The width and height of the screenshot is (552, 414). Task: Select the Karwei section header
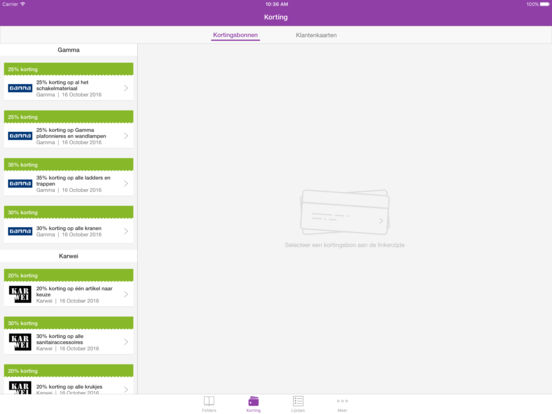pyautogui.click(x=69, y=256)
